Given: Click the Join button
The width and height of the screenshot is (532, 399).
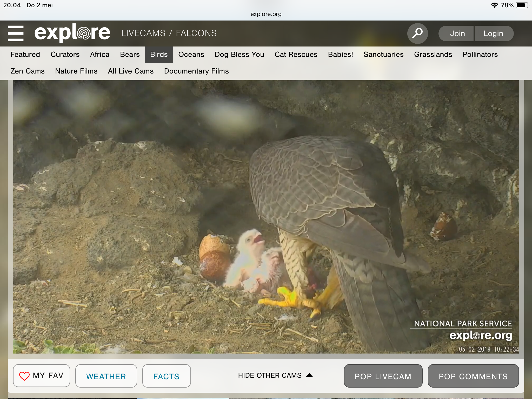Looking at the screenshot, I should click(457, 34).
